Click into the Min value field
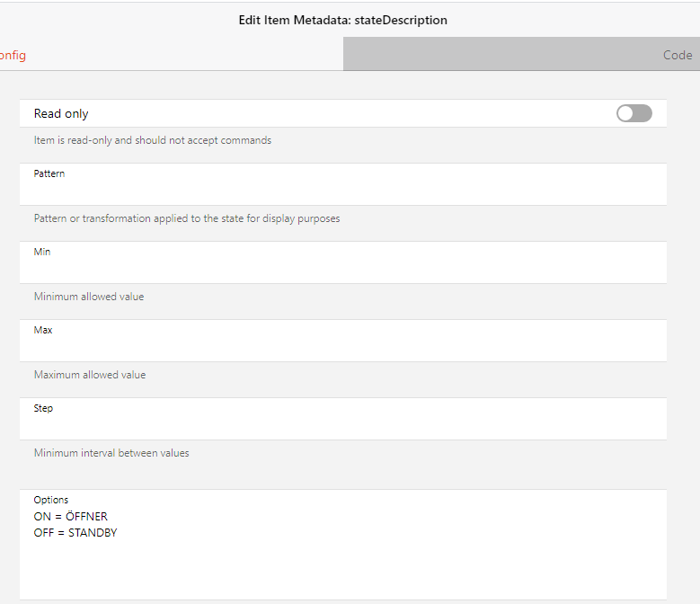This screenshot has height=604, width=700. point(341,269)
